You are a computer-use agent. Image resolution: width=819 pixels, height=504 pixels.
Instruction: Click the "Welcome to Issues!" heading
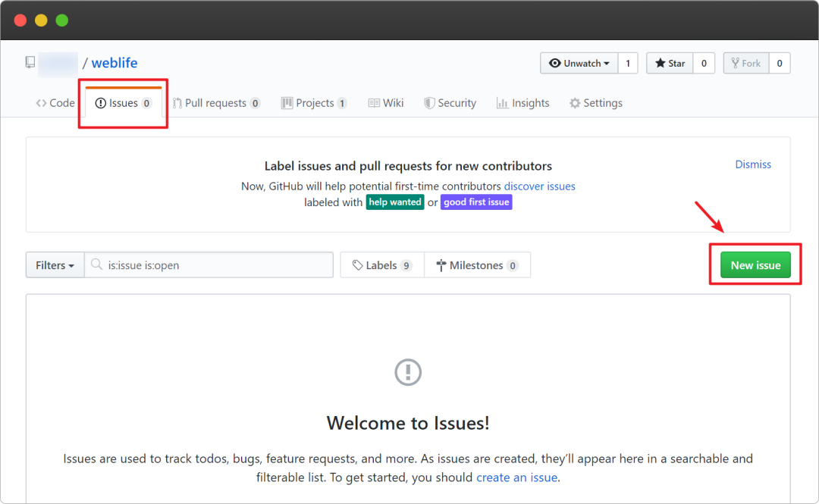pyautogui.click(x=408, y=422)
